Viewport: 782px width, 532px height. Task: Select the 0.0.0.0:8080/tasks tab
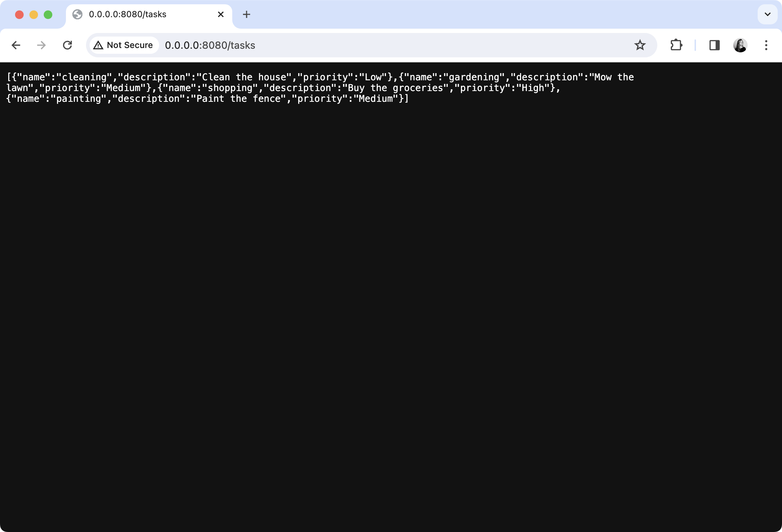(136, 14)
